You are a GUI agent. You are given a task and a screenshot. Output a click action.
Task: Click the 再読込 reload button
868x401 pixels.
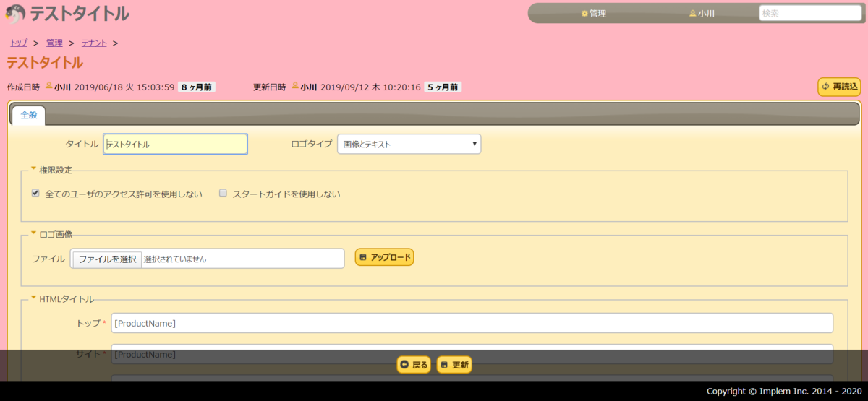pos(839,87)
